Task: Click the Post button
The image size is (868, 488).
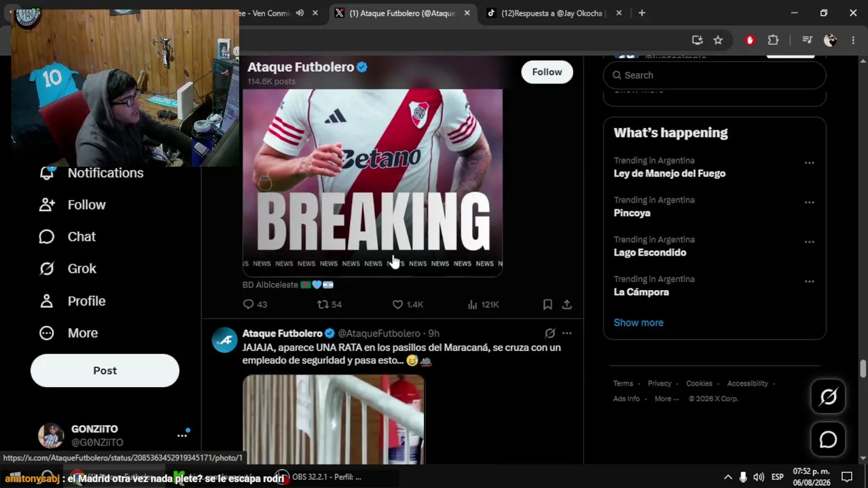Action: coord(105,371)
